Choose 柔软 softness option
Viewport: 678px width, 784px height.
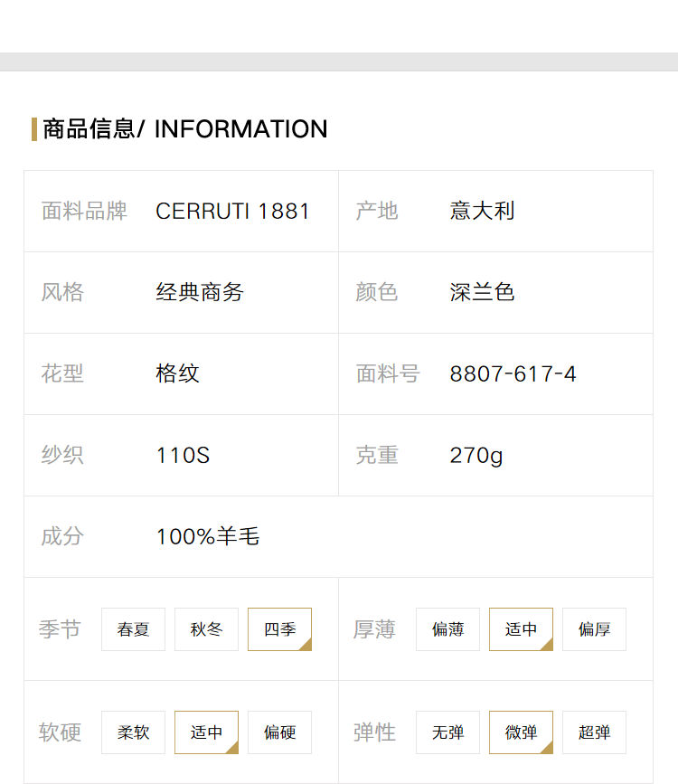133,732
